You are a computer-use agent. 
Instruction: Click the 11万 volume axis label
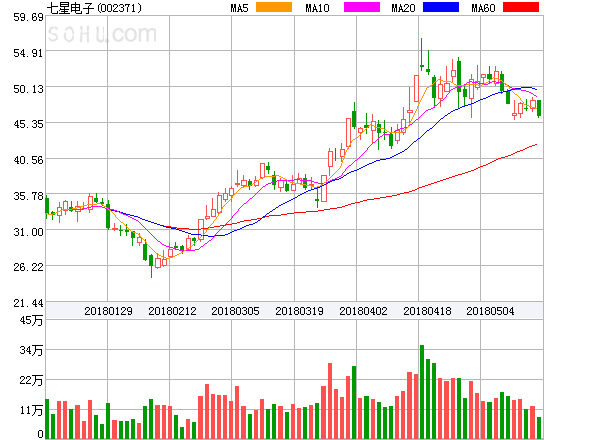point(31,411)
